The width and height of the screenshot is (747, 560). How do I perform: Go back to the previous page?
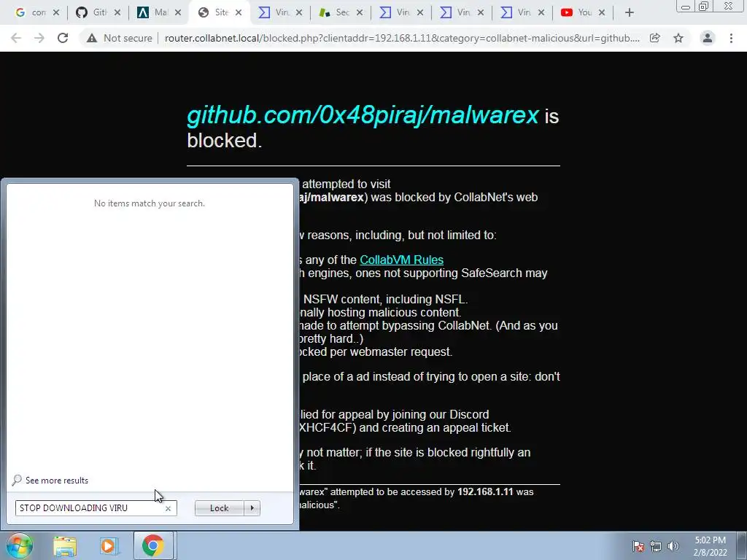pyautogui.click(x=16, y=38)
